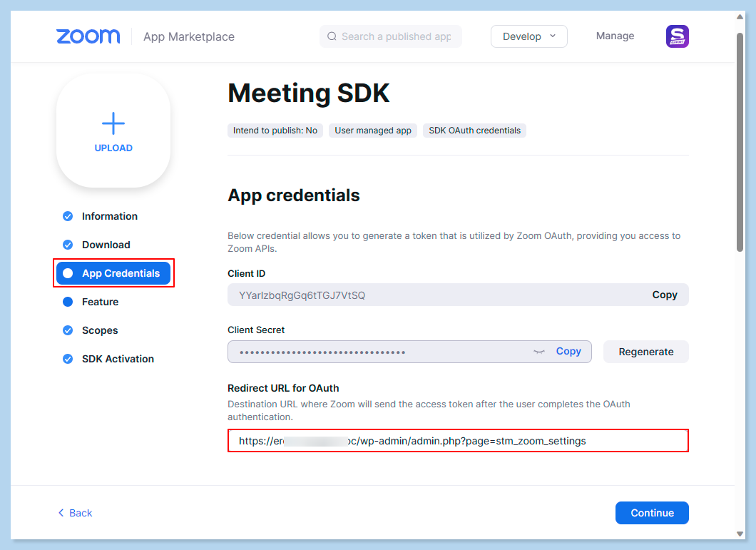The image size is (756, 550).
Task: Select the App Credentials step
Action: pyautogui.click(x=113, y=273)
